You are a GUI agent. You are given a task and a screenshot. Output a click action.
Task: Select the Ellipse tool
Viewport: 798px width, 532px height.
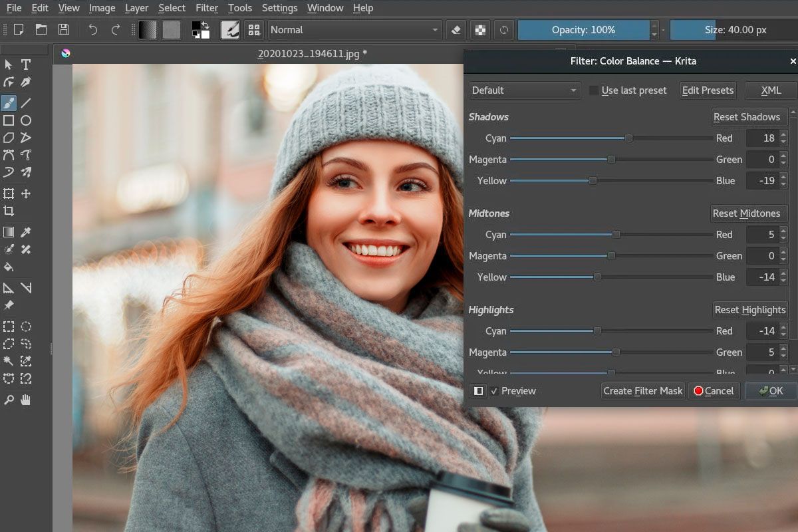point(26,120)
